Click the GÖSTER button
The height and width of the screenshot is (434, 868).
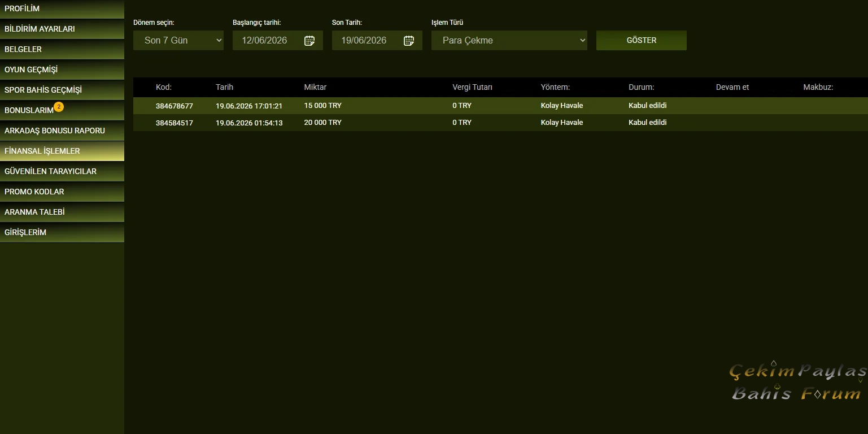pyautogui.click(x=642, y=40)
